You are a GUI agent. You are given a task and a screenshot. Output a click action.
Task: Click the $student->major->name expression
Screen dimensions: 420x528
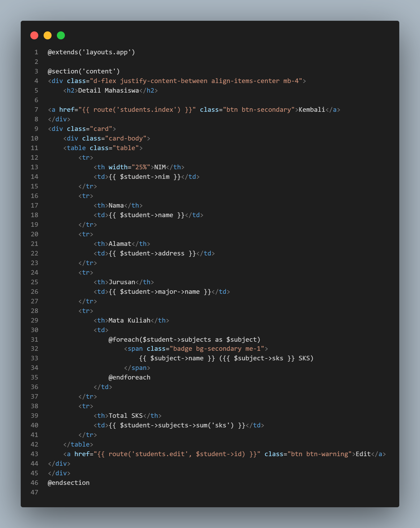tap(160, 292)
